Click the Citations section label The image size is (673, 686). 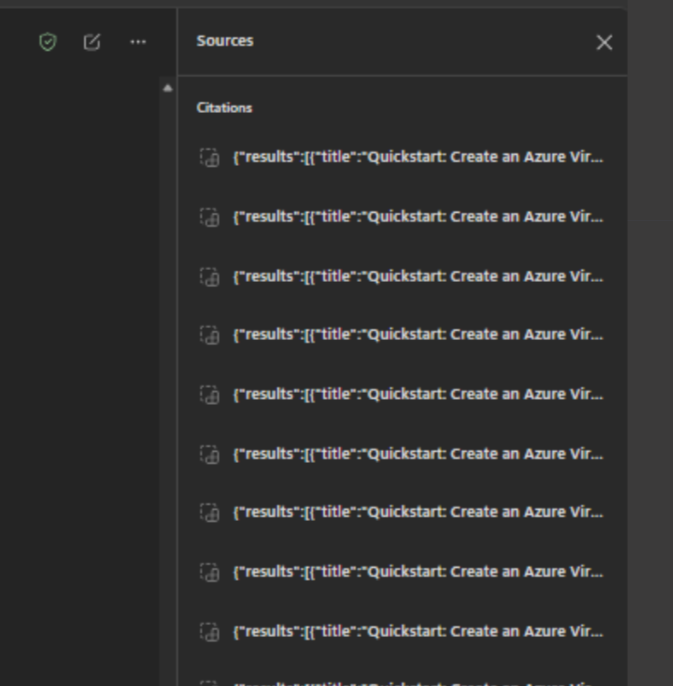224,108
